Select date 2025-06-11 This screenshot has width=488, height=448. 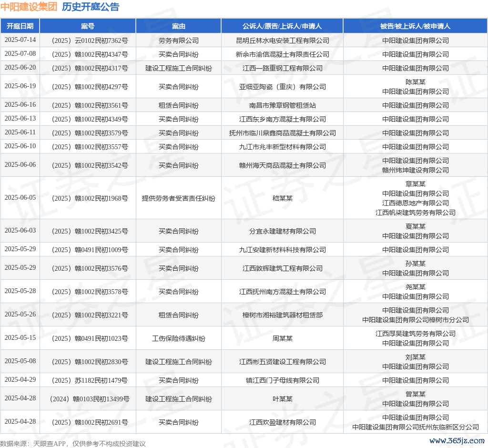(20, 132)
